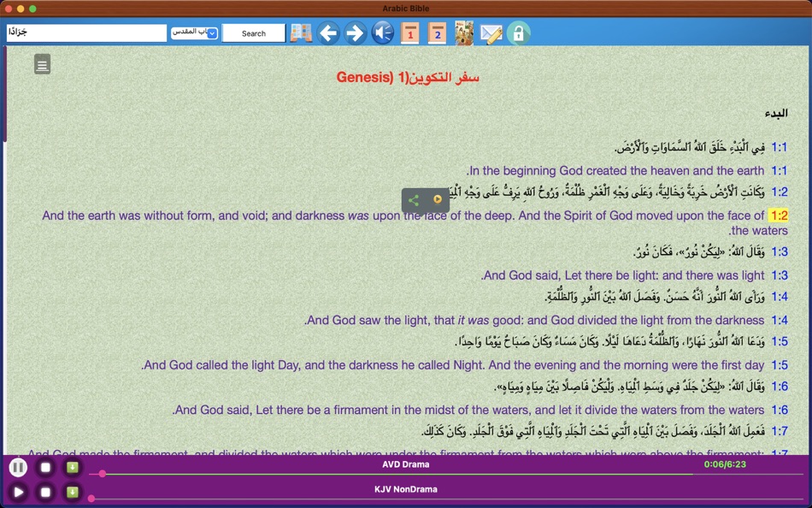Click the share icon near verse 1:2

tap(413, 200)
